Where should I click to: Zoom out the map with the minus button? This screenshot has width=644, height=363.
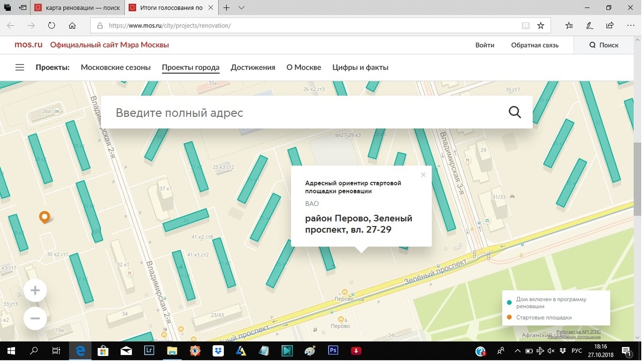[35, 318]
